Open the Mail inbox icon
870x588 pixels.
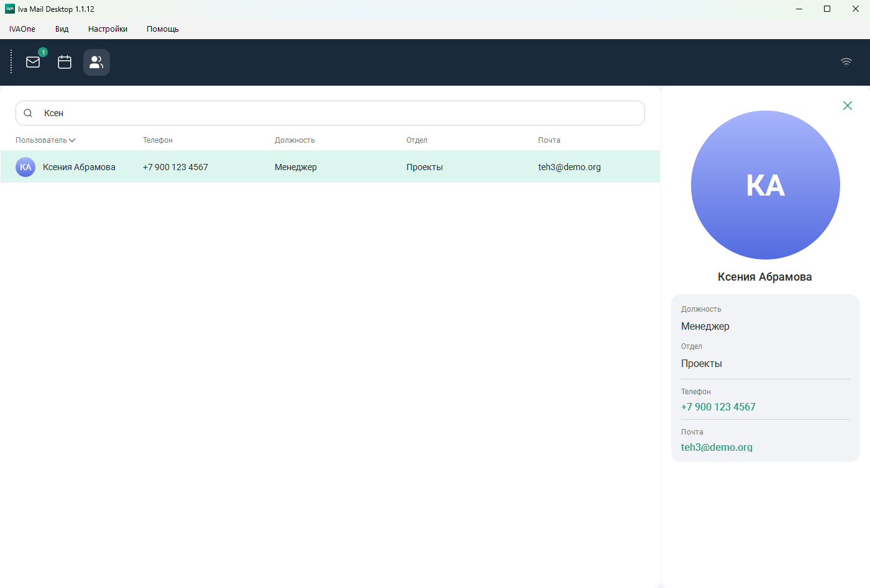[33, 62]
